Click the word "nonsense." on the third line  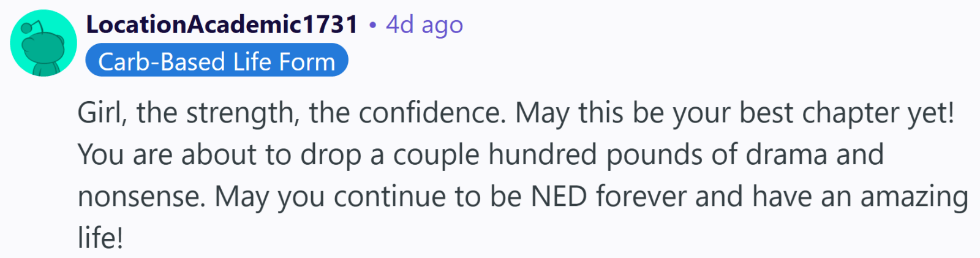click(x=141, y=197)
